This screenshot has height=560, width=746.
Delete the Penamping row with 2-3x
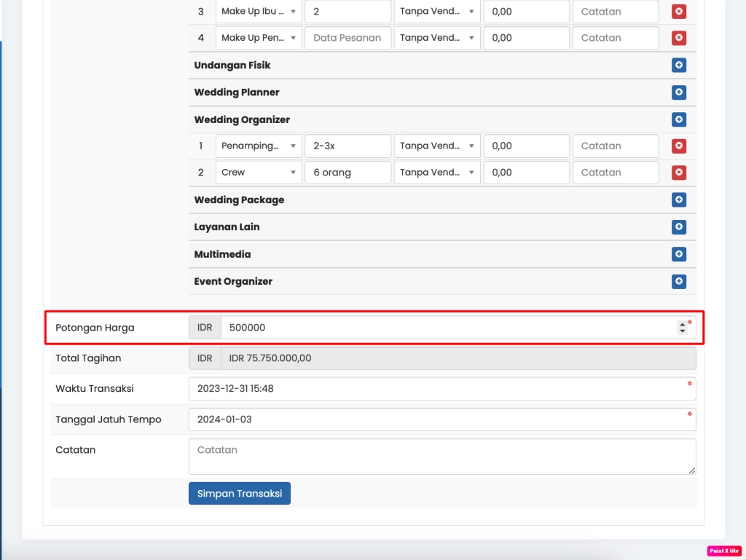pos(678,146)
